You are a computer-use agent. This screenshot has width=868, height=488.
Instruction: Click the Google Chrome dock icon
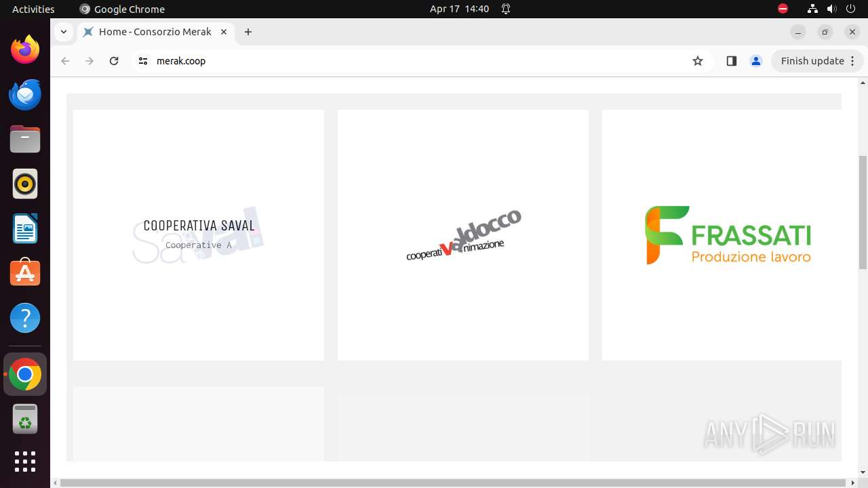[x=25, y=374]
